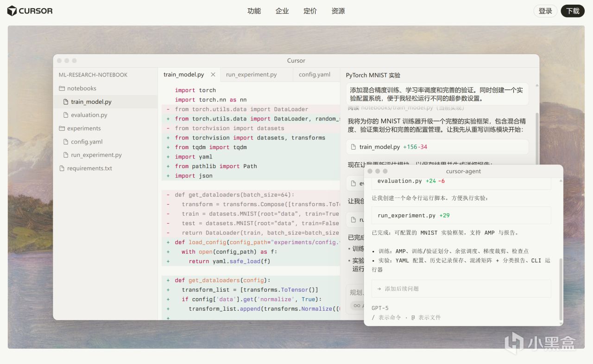Click the user prompt bubble about 混合精度训练

[437, 94]
